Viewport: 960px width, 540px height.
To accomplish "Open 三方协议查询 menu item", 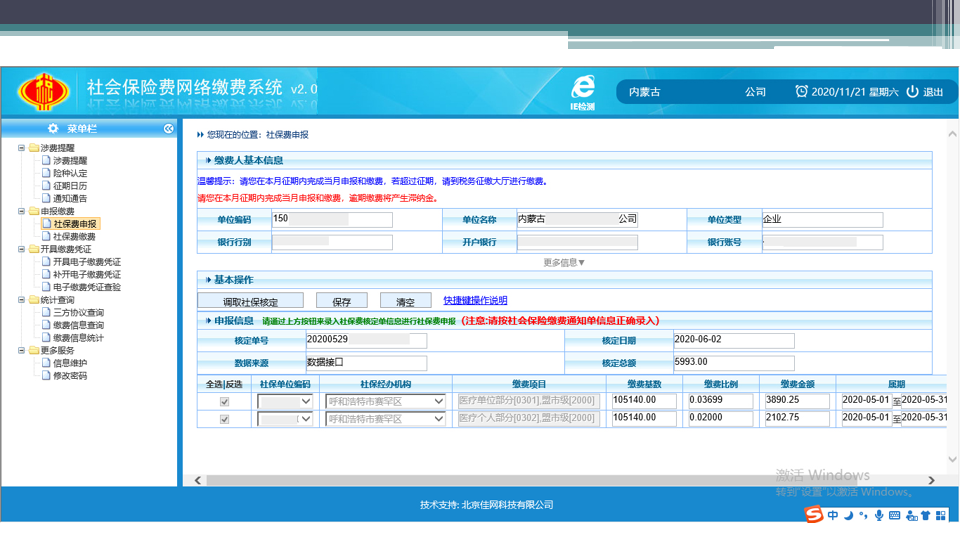I will (x=78, y=312).
